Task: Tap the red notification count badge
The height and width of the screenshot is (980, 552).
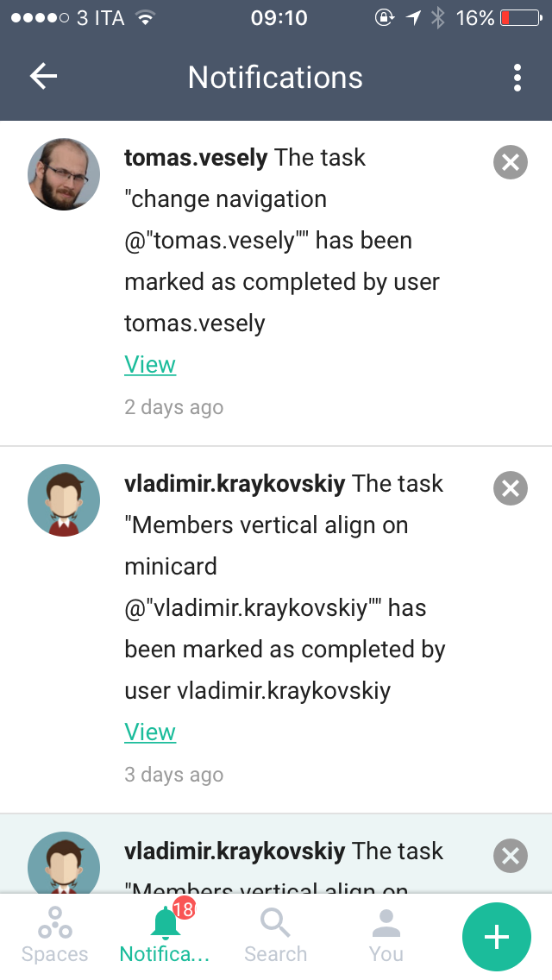Action: (183, 909)
